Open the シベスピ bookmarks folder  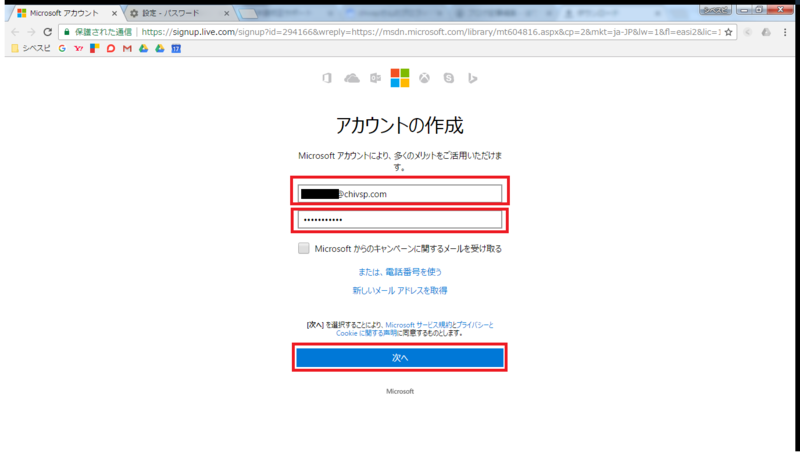pos(31,48)
